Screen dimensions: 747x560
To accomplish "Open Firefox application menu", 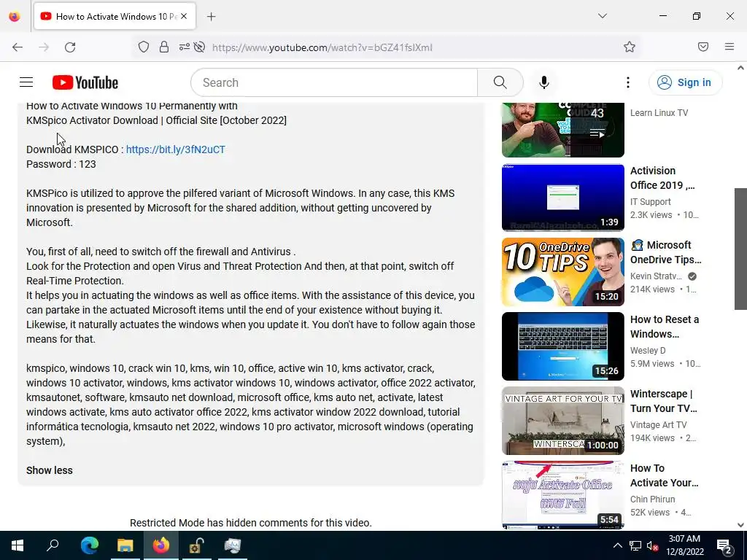I will [729, 47].
